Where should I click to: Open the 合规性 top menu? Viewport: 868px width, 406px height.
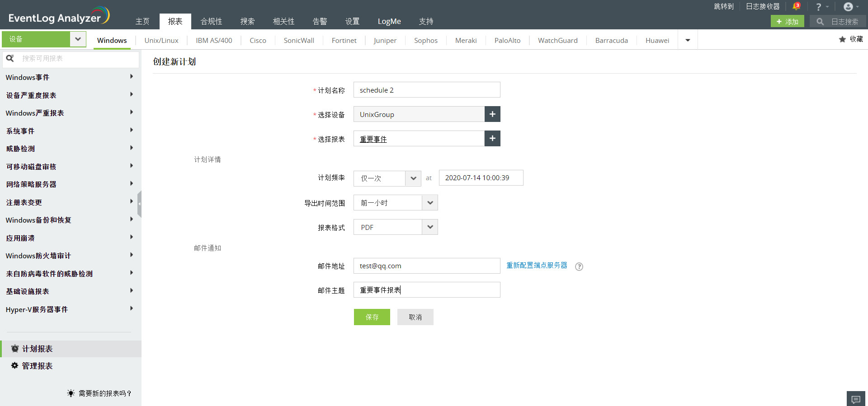211,21
